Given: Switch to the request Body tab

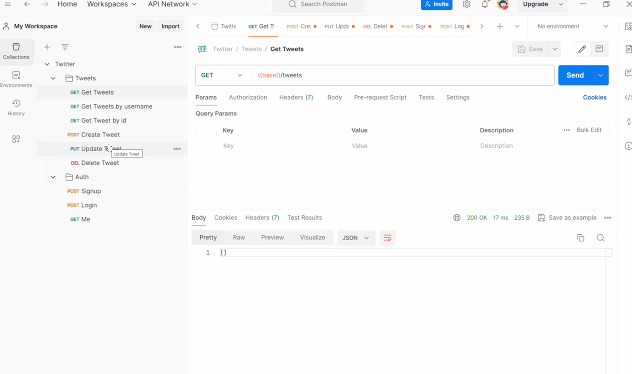Looking at the screenshot, I should 335,98.
